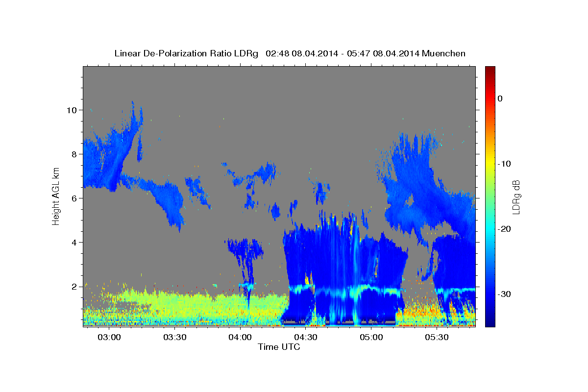Click the '-10' colorbar tick label
The height and width of the screenshot is (392, 588).
(504, 164)
